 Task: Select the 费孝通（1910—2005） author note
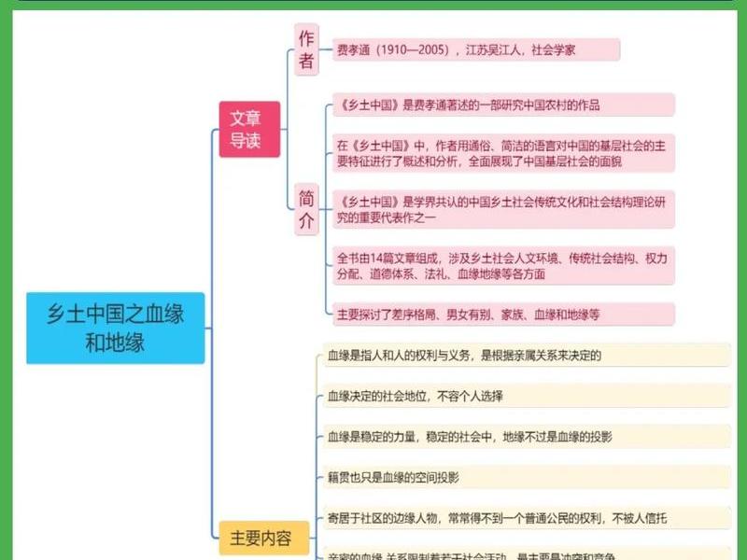point(476,50)
